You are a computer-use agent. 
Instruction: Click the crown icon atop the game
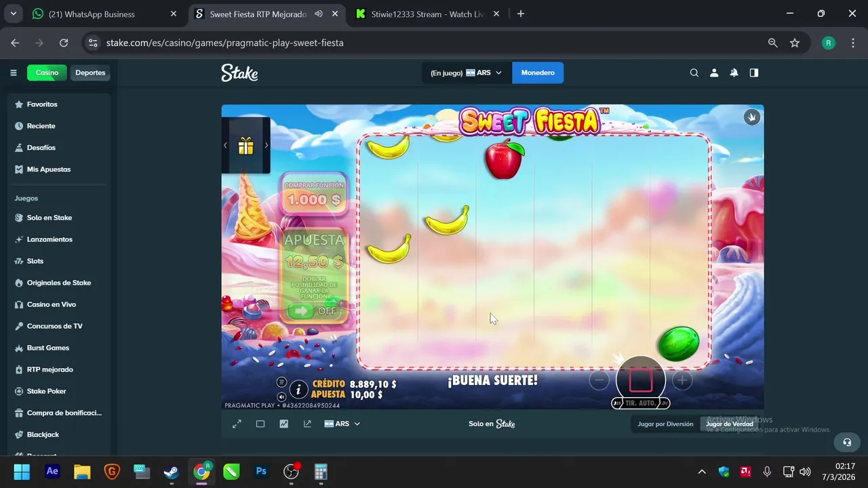(x=751, y=117)
